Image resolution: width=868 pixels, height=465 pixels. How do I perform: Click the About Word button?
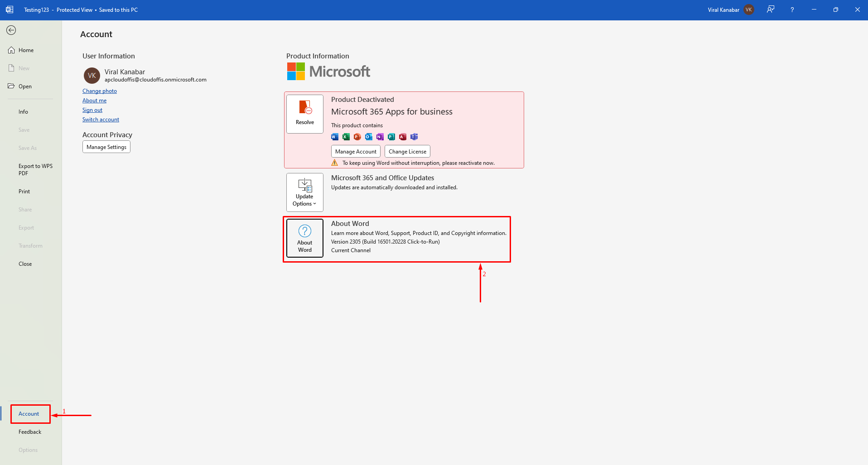[x=305, y=238]
